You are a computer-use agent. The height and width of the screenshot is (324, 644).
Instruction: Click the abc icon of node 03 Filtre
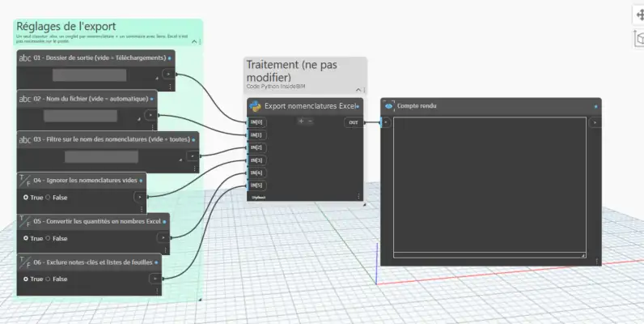pyautogui.click(x=25, y=140)
